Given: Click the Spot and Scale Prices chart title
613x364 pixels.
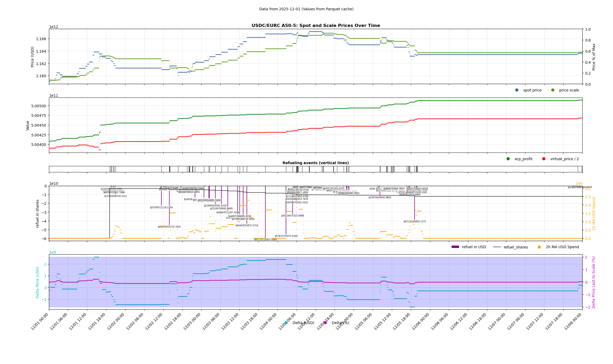Looking at the screenshot, I should click(316, 26).
